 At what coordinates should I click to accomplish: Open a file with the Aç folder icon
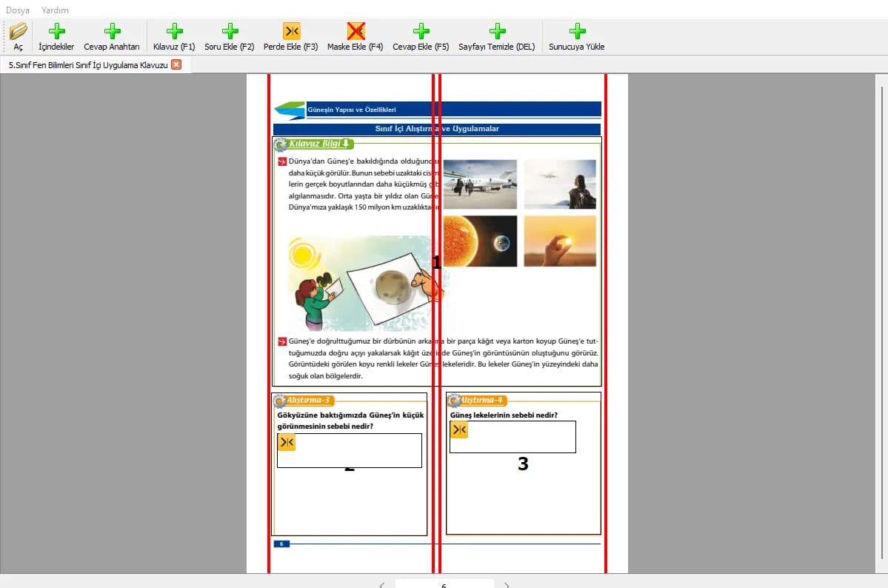[x=18, y=37]
